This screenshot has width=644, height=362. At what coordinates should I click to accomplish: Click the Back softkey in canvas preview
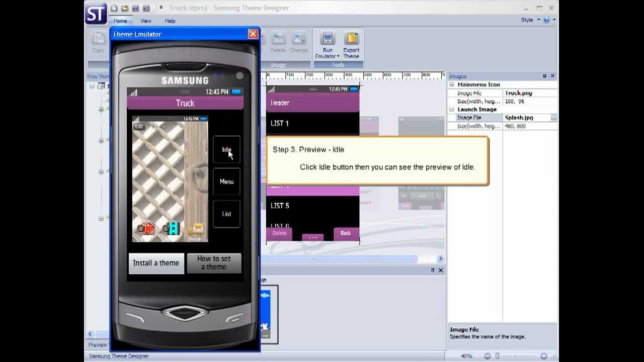pos(346,233)
